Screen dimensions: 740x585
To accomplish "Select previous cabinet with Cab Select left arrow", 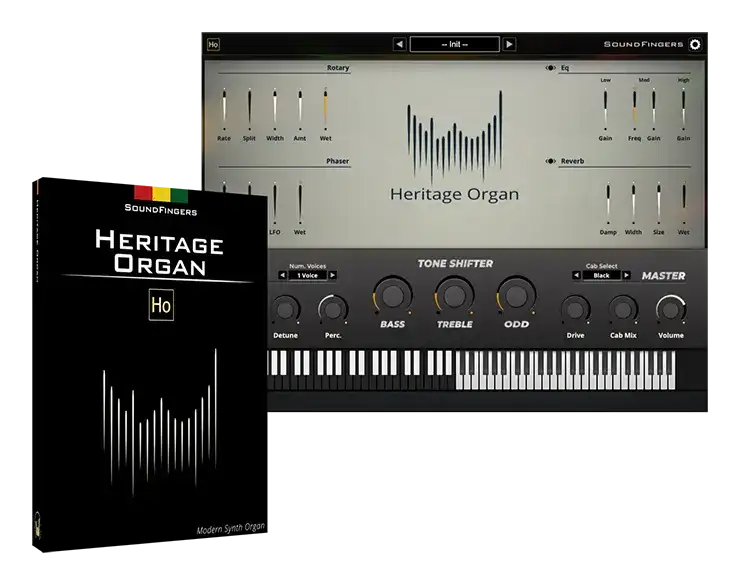I will click(576, 275).
